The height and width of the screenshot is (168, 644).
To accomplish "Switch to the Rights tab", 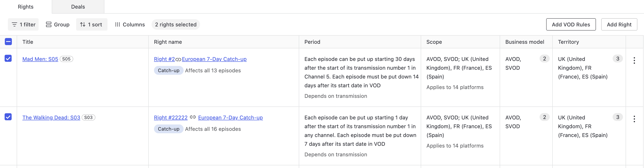I will coord(26,7).
